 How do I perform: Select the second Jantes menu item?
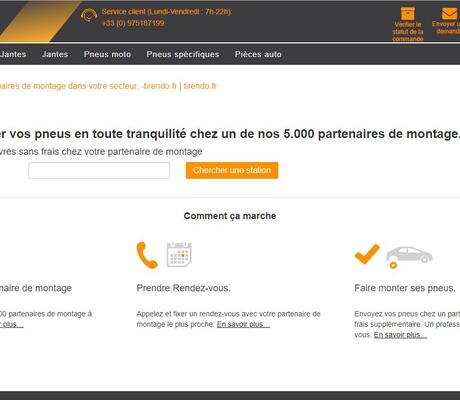tap(55, 54)
